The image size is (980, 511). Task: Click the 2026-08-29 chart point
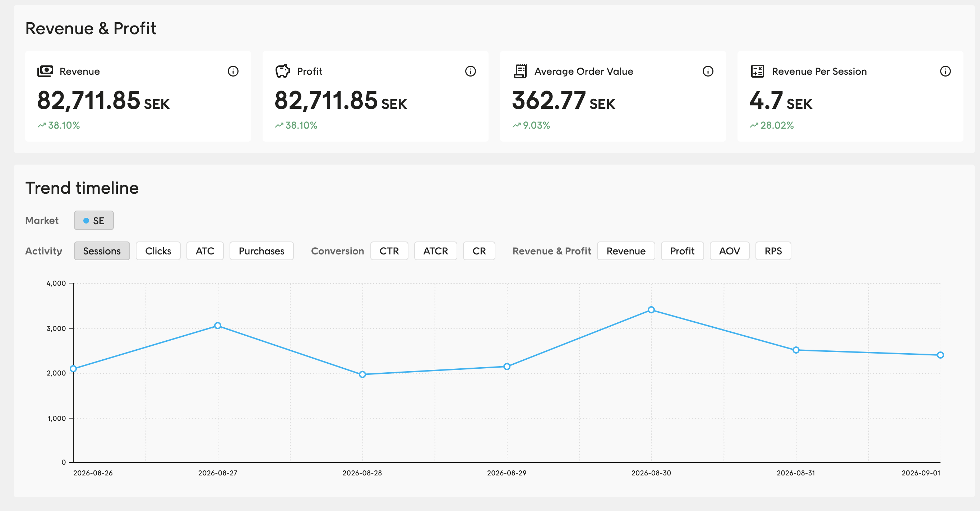pyautogui.click(x=507, y=367)
